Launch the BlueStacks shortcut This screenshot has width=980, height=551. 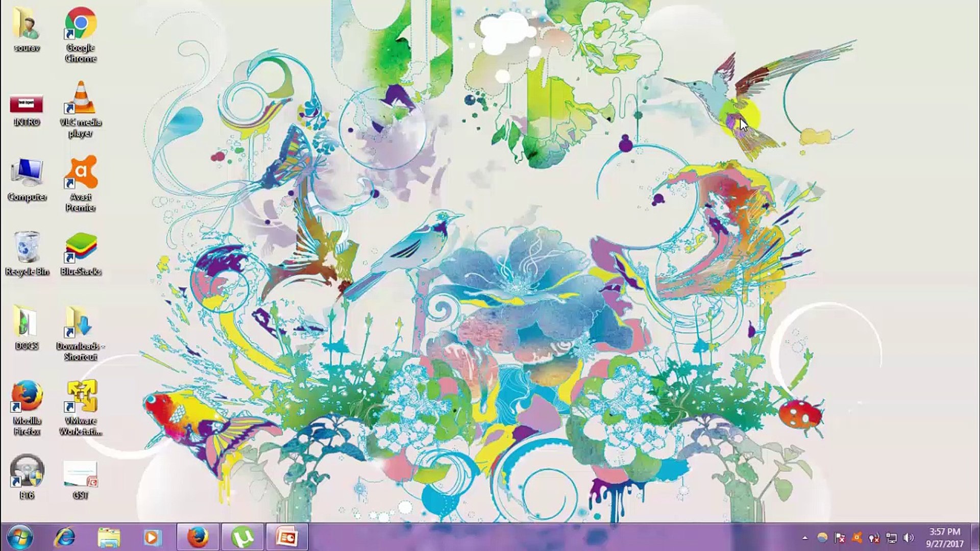coord(80,254)
